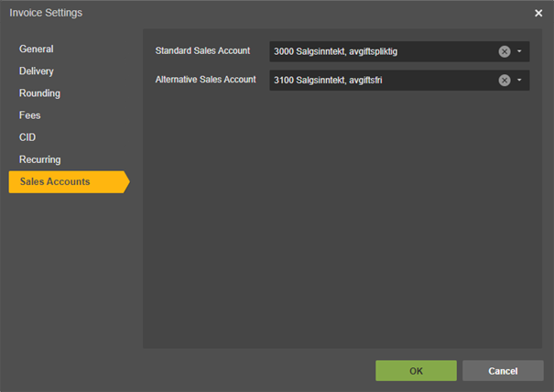Image resolution: width=554 pixels, height=392 pixels.
Task: Clear the Alternative Sales Account value
Action: pyautogui.click(x=505, y=81)
